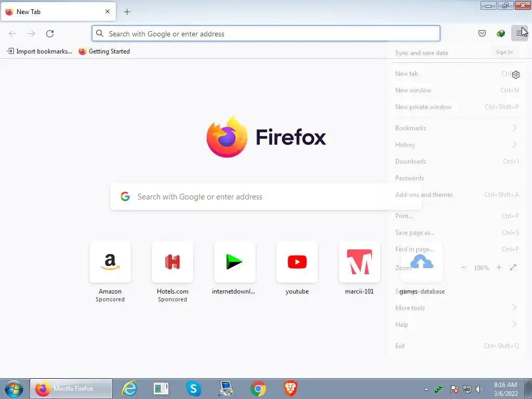
Task: Click Sign In for sync
Action: coord(504,52)
